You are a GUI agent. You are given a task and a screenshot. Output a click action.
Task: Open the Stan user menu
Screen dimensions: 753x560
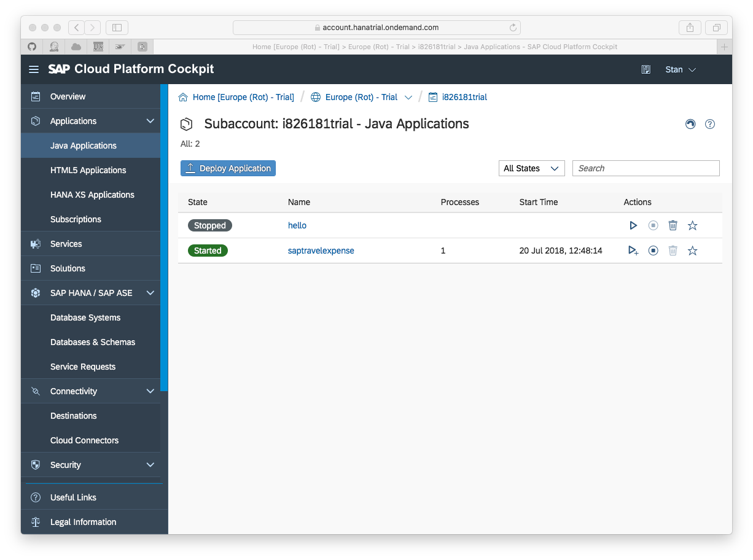click(681, 69)
